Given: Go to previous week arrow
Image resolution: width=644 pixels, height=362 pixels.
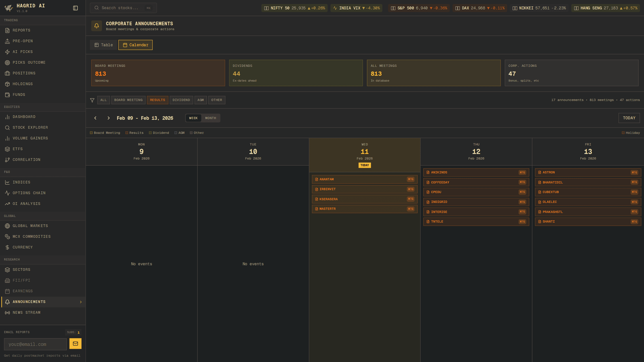Looking at the screenshot, I should pos(95,118).
